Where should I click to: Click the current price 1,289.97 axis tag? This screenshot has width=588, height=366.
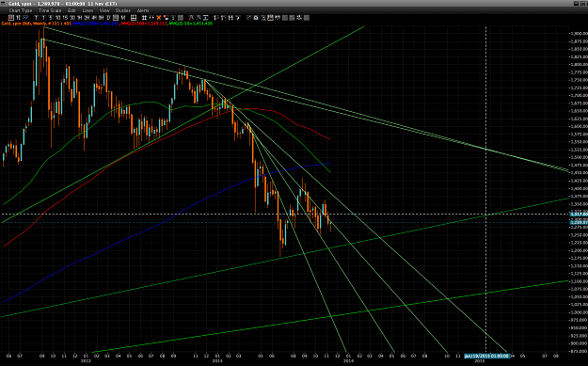(x=578, y=222)
